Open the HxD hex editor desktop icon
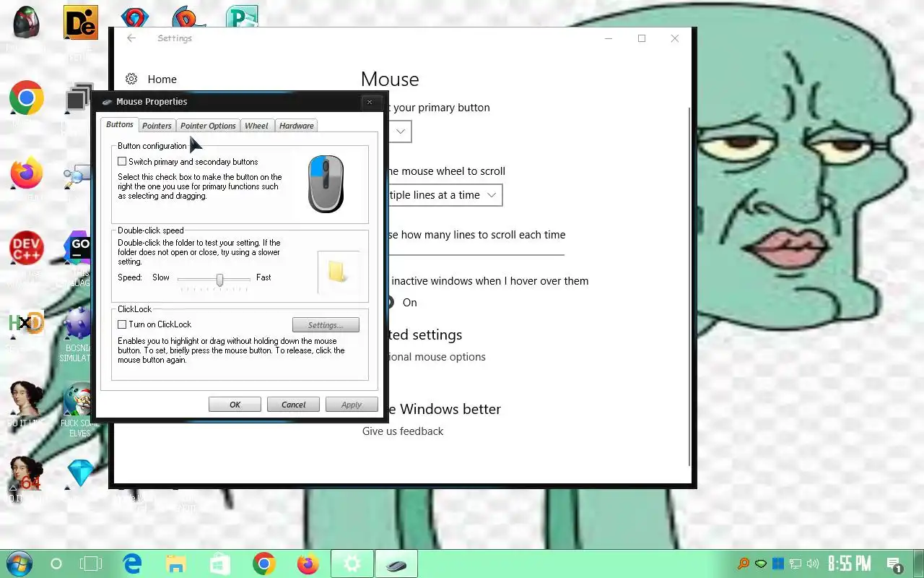This screenshot has height=578, width=924. (x=27, y=324)
